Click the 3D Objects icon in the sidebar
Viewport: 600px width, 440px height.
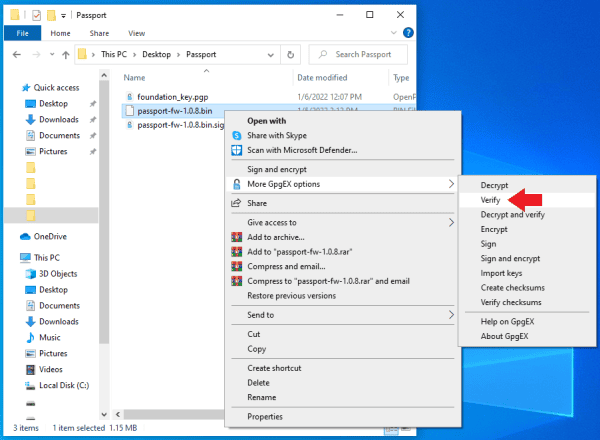tap(31, 274)
